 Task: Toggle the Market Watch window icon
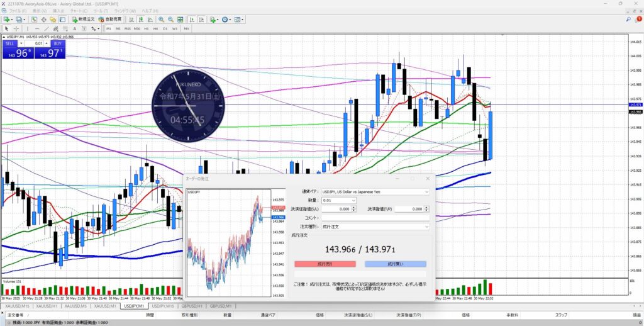click(x=34, y=20)
